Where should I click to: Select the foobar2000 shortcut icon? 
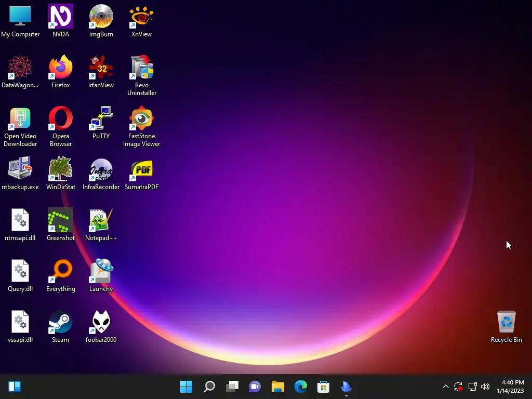[101, 326]
